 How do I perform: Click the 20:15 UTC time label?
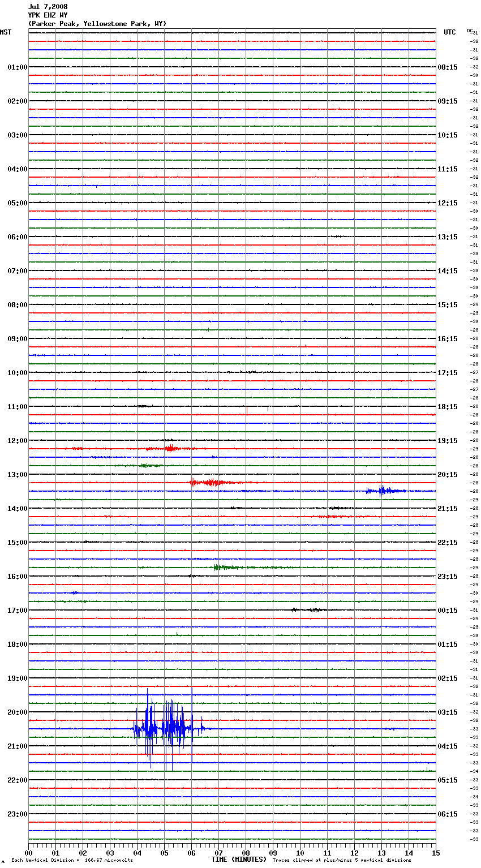[x=448, y=475]
